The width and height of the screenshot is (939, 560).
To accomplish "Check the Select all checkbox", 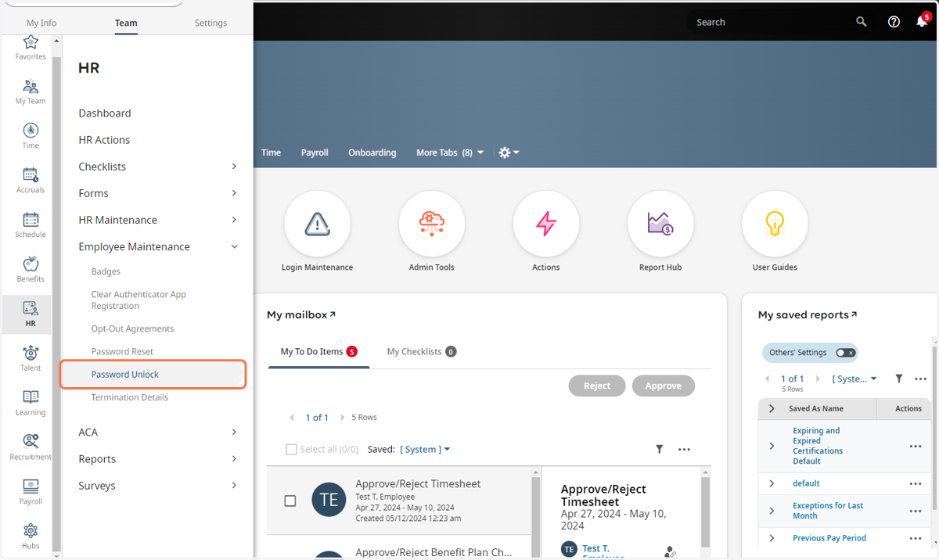I will coord(291,450).
